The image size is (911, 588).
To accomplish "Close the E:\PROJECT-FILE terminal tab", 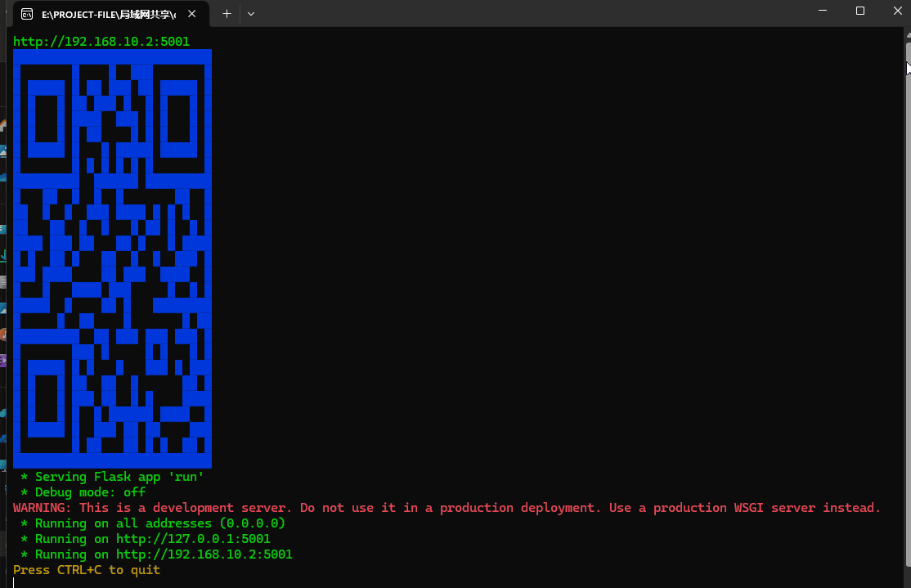I will [x=191, y=13].
